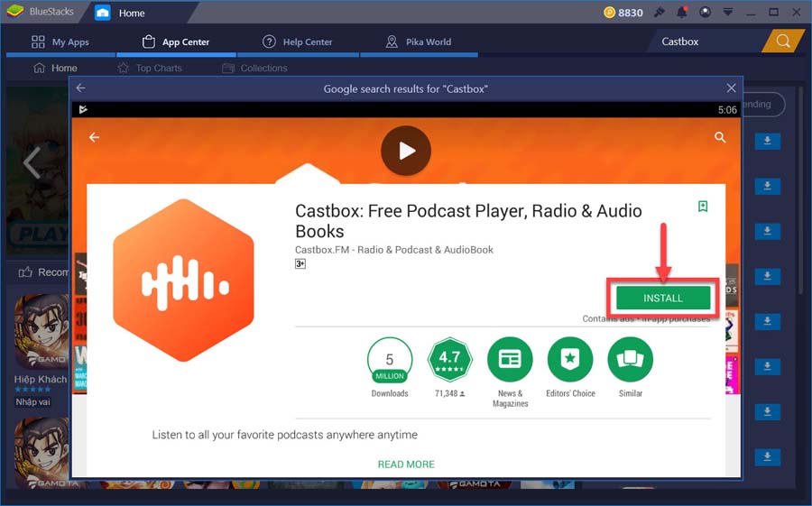Click the Castbox hexagon app icon

tap(183, 281)
